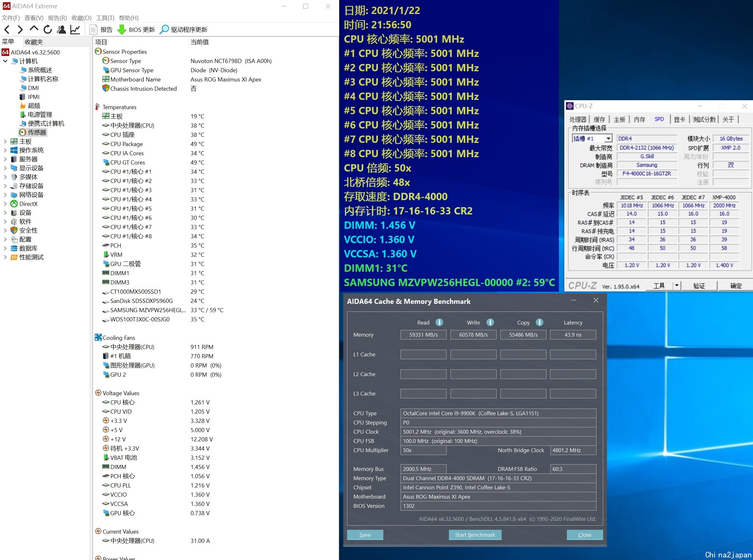
Task: Click the info icon next to Write
Action: 490,322
